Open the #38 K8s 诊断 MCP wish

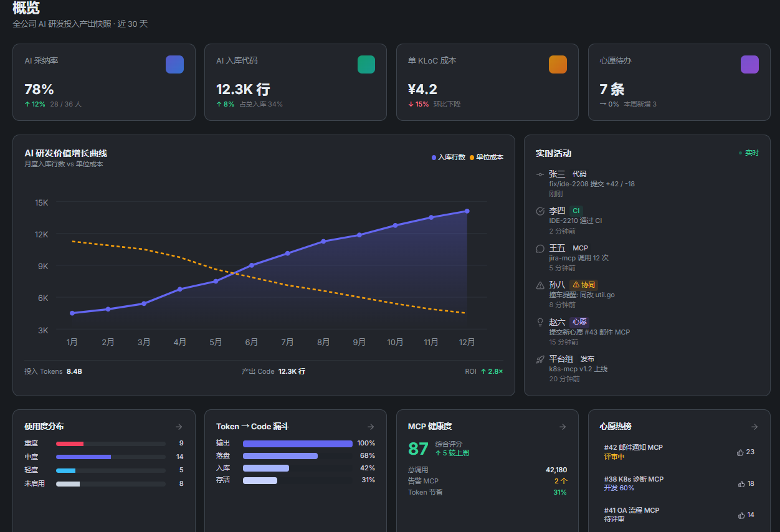coord(679,483)
